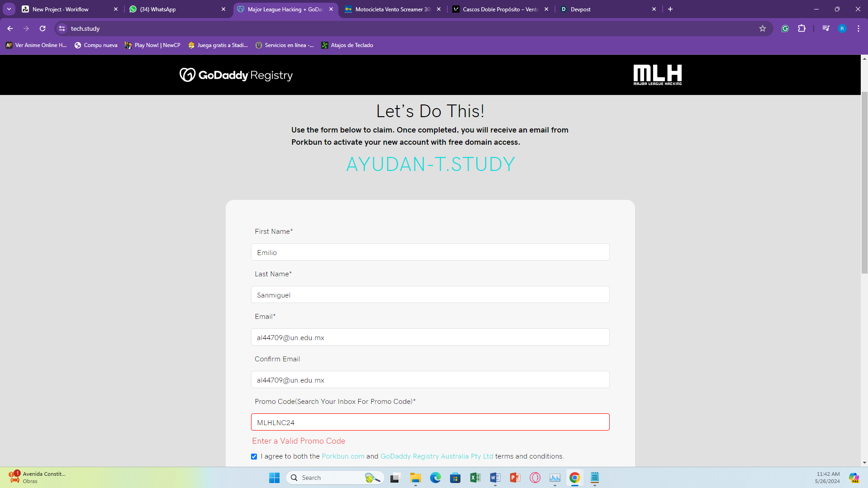Open File Explorer from taskbar

pyautogui.click(x=416, y=478)
